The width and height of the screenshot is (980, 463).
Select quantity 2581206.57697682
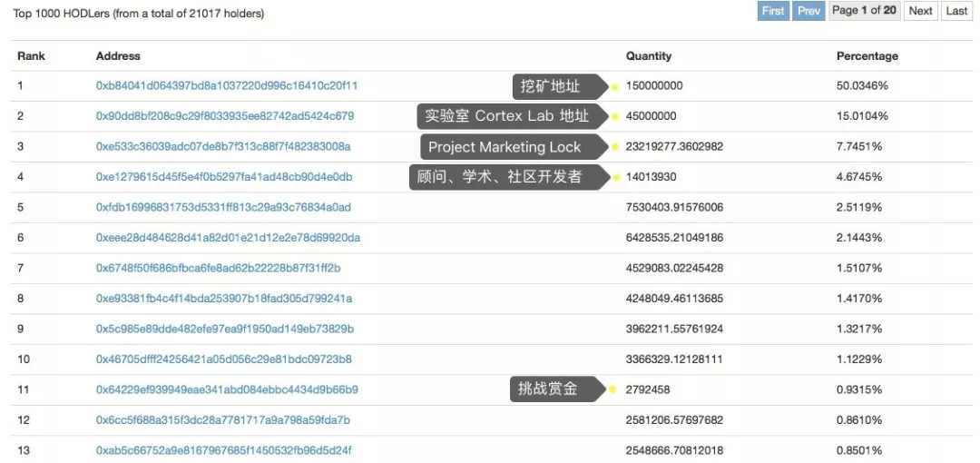(674, 419)
